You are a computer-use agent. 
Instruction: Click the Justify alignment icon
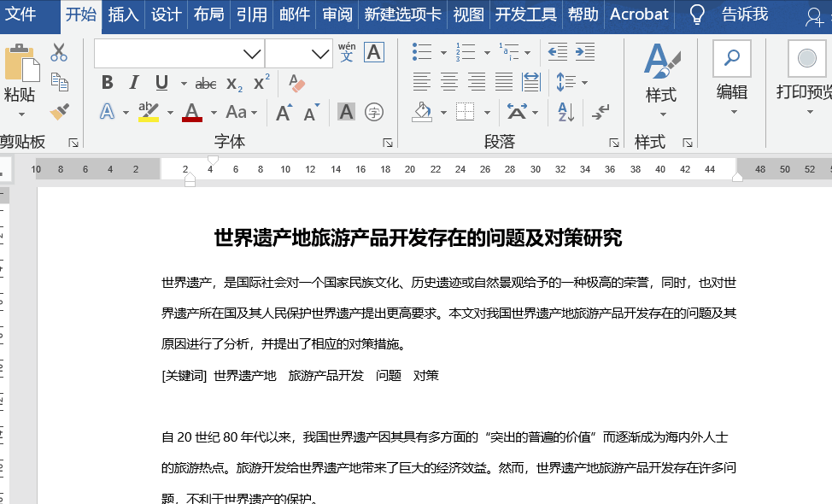504,82
